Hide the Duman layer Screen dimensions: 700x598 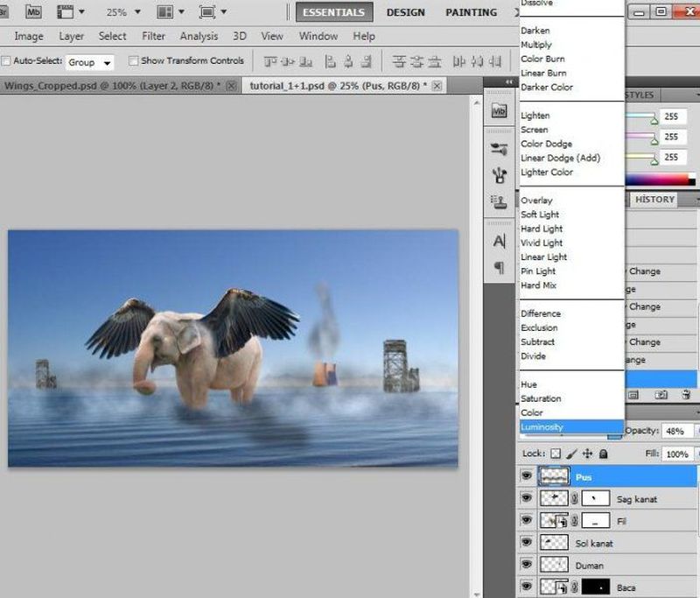(526, 566)
